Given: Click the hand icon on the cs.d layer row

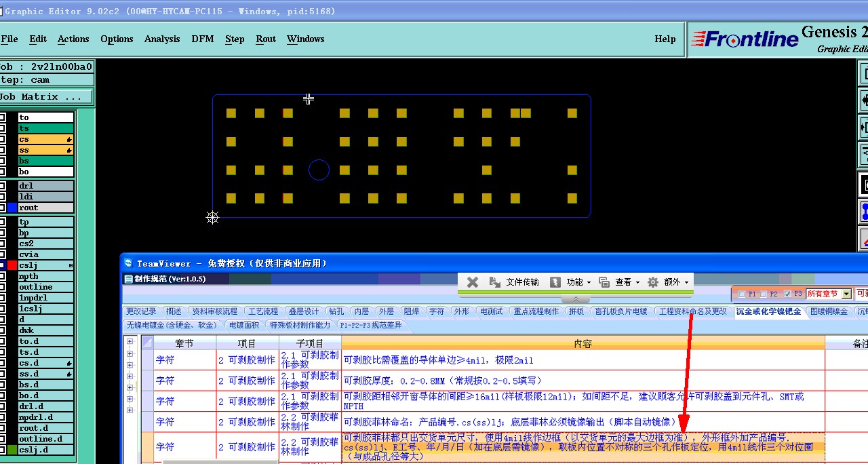Looking at the screenshot, I should 69,363.
